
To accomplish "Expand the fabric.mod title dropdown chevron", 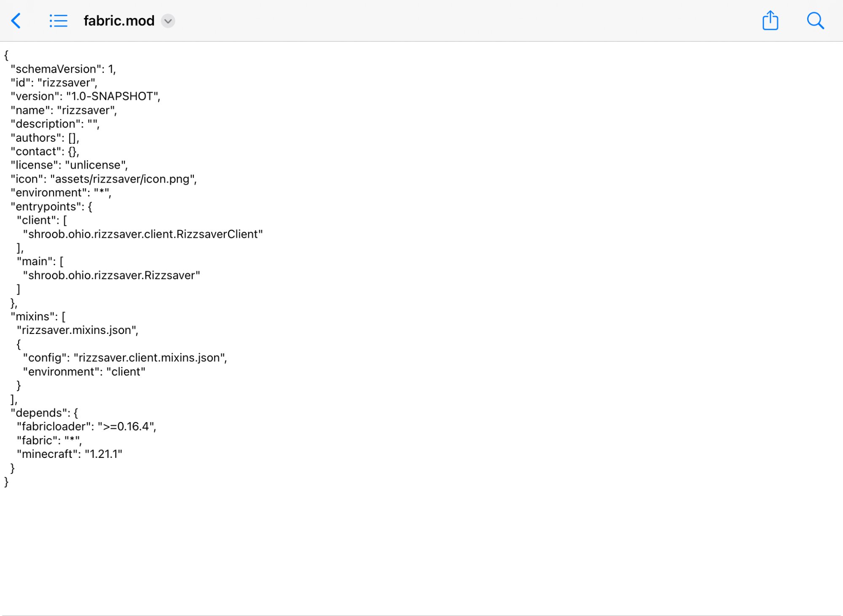I will [168, 21].
